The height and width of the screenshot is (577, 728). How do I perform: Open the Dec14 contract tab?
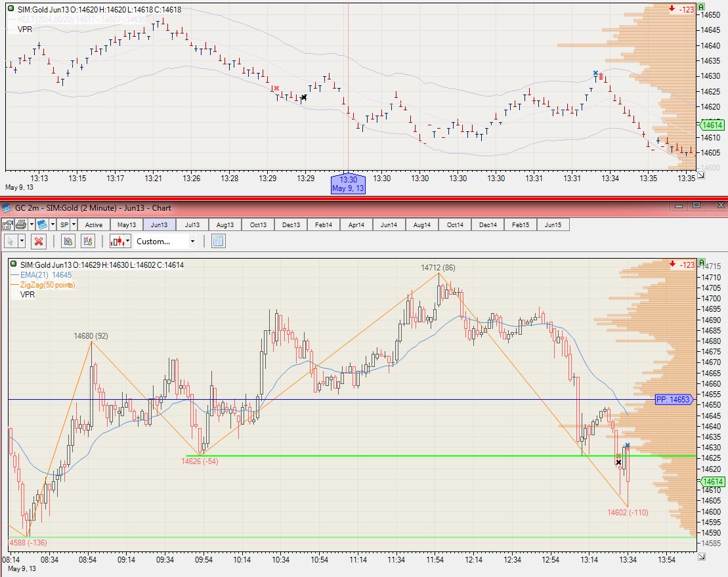coord(488,225)
